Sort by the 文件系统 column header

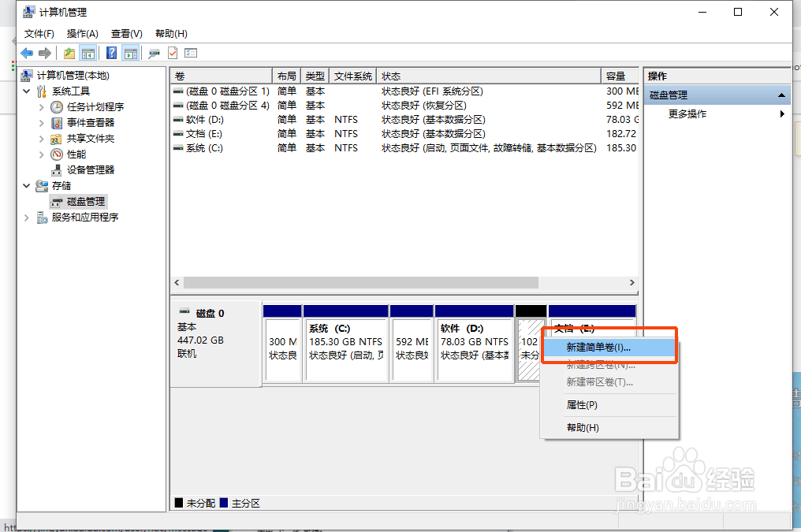(x=353, y=76)
